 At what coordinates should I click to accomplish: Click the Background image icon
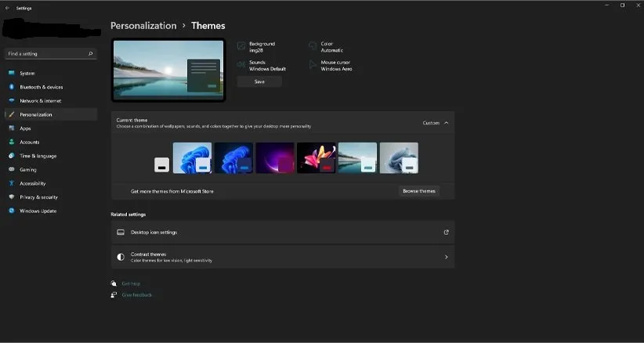point(241,46)
